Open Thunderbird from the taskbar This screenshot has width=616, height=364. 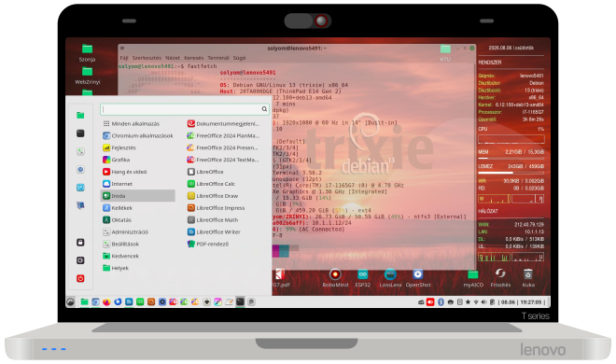[x=118, y=301]
